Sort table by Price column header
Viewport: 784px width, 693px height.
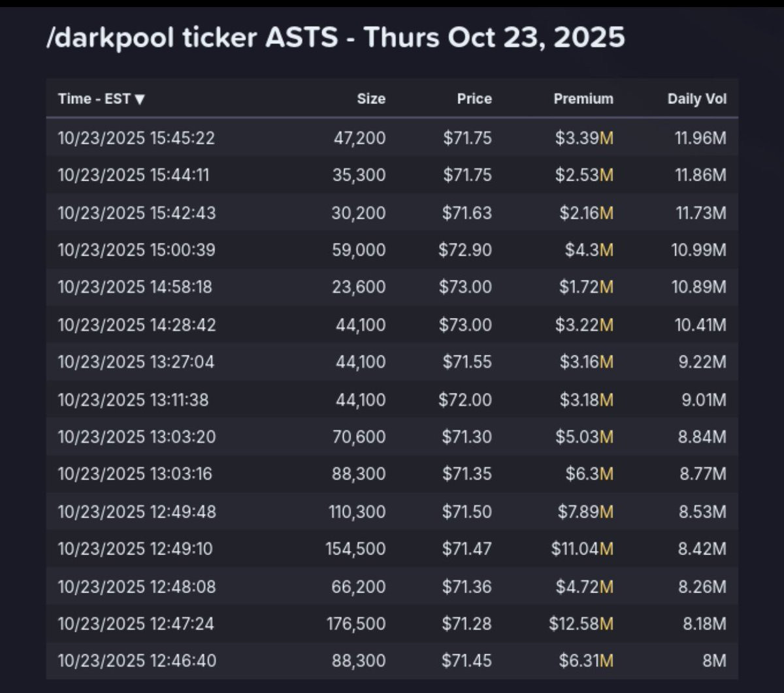pyautogui.click(x=474, y=99)
